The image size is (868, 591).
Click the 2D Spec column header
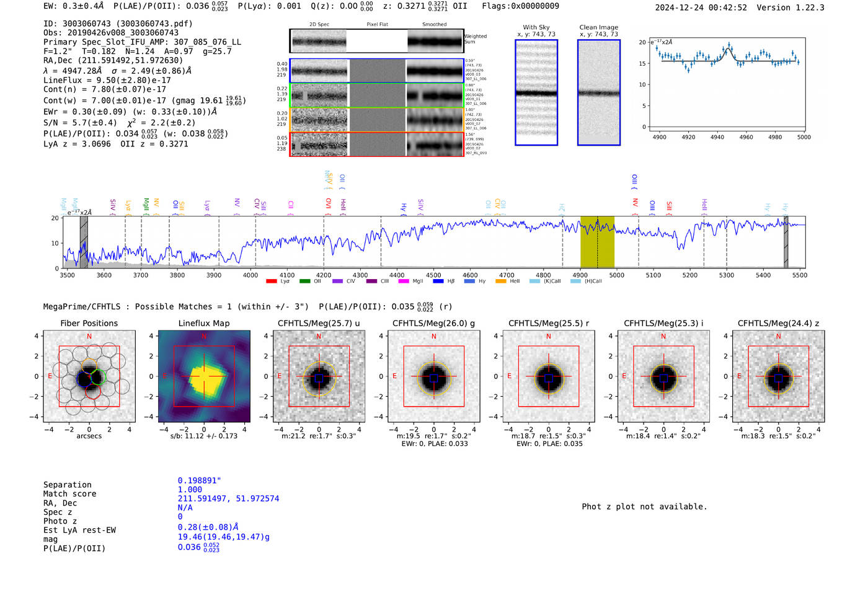(319, 24)
